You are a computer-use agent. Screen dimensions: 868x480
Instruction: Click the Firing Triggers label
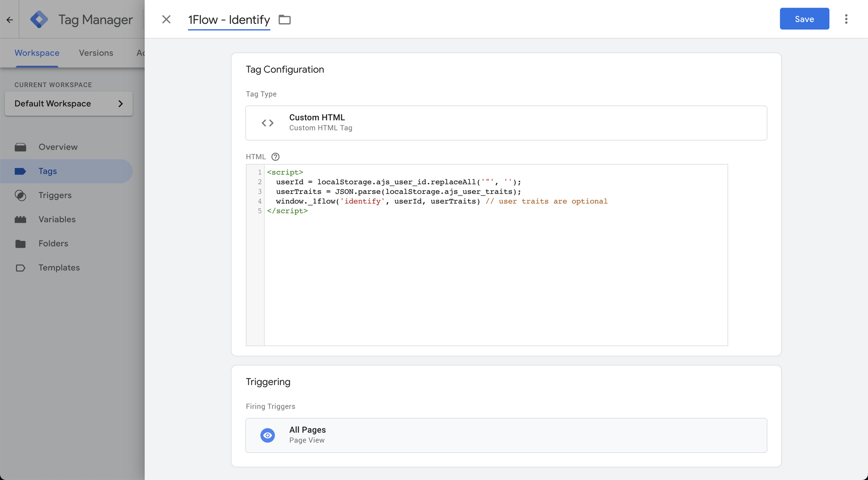tap(270, 406)
